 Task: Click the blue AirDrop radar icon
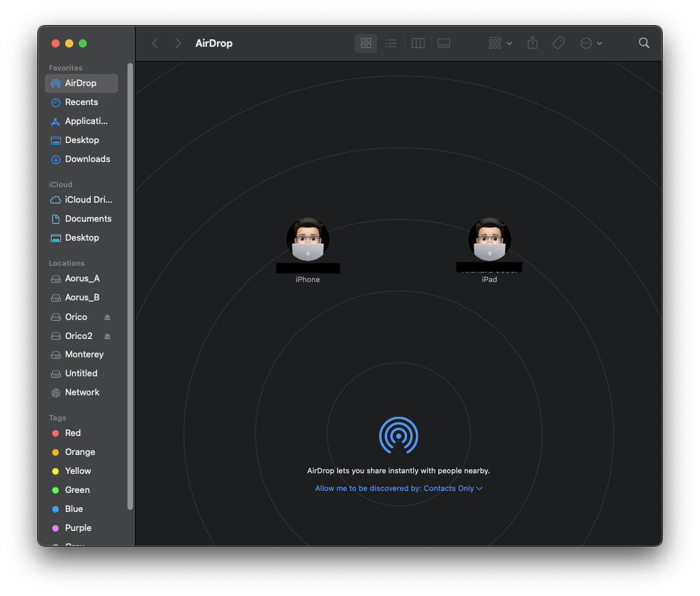click(398, 435)
